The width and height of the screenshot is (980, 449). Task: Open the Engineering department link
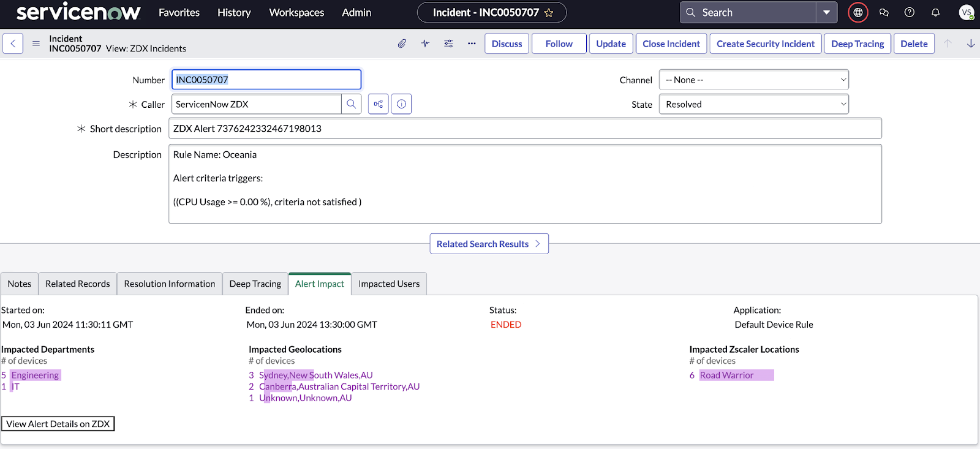pyautogui.click(x=35, y=375)
